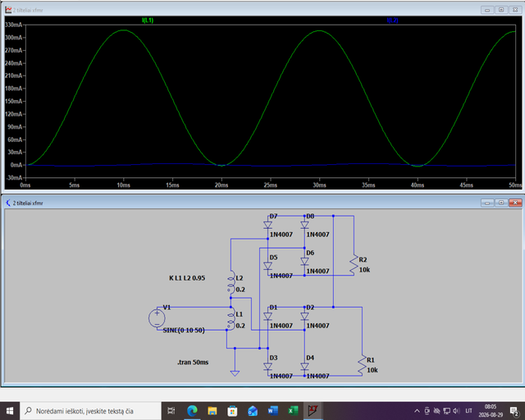The width and height of the screenshot is (525, 420).
Task: Open Microsoft Edge from the taskbar
Action: pyautogui.click(x=192, y=411)
